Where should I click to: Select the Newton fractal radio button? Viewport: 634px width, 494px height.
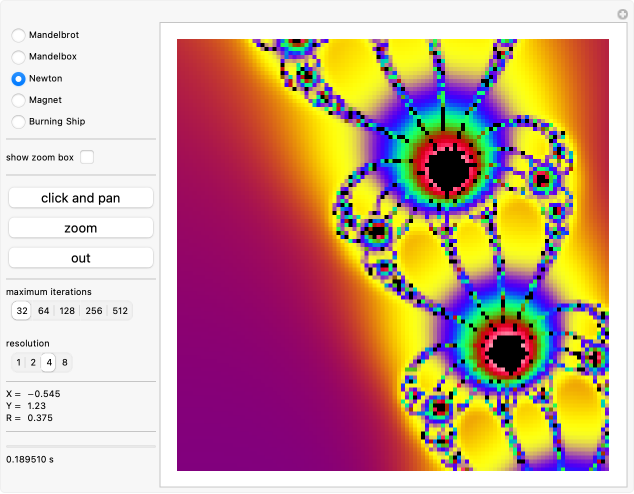(19, 78)
